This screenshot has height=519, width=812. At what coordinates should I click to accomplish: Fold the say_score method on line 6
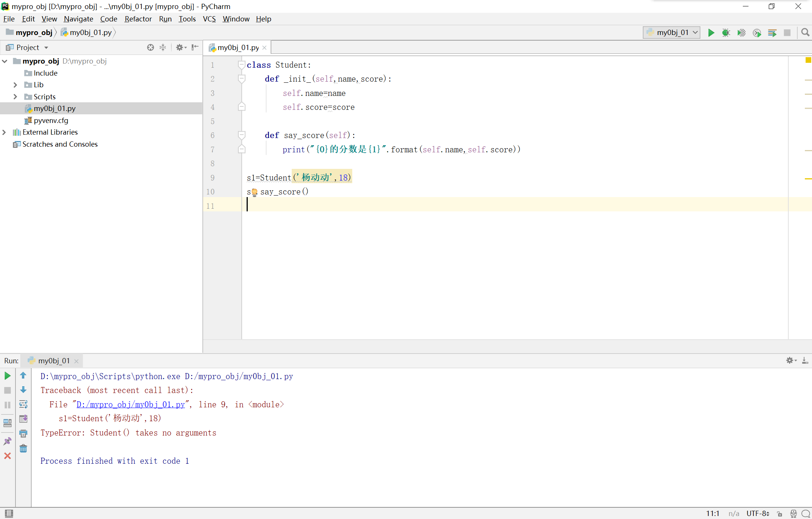(x=242, y=135)
